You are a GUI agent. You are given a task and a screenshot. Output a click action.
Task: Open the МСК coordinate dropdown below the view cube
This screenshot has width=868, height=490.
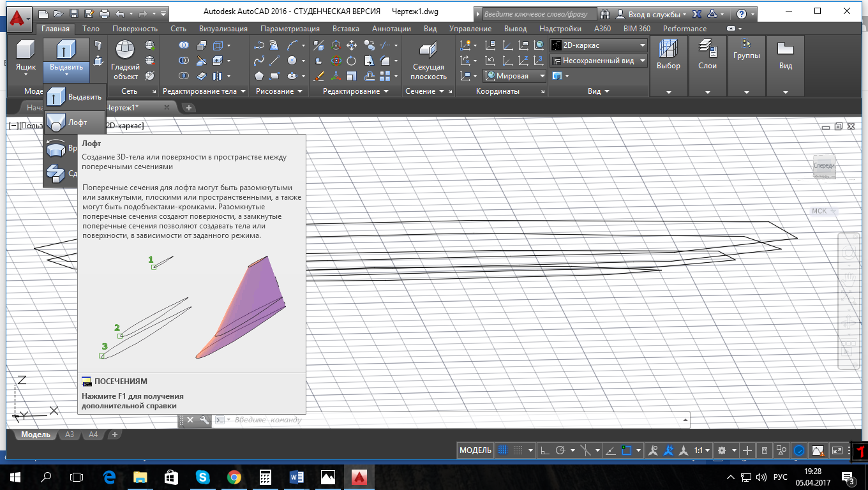[x=823, y=211]
